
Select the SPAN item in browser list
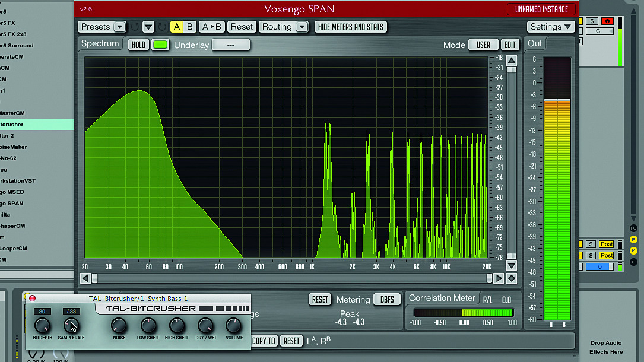click(37, 203)
